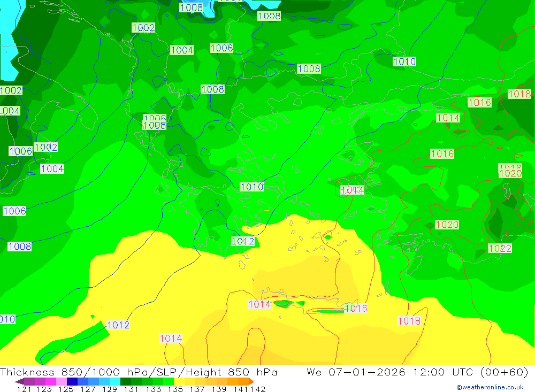Click the red 1022 isobar label
The width and height of the screenshot is (535, 392).
point(500,248)
